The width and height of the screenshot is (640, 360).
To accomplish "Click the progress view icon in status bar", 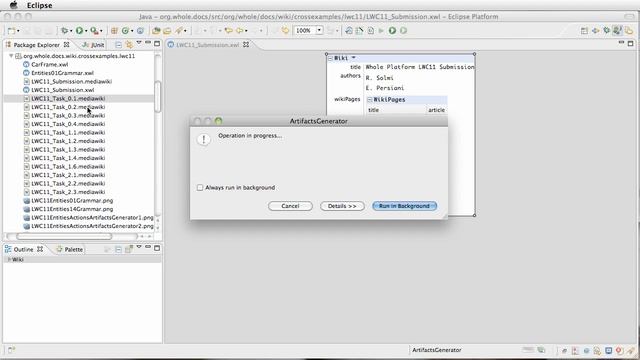I will pyautogui.click(x=541, y=350).
